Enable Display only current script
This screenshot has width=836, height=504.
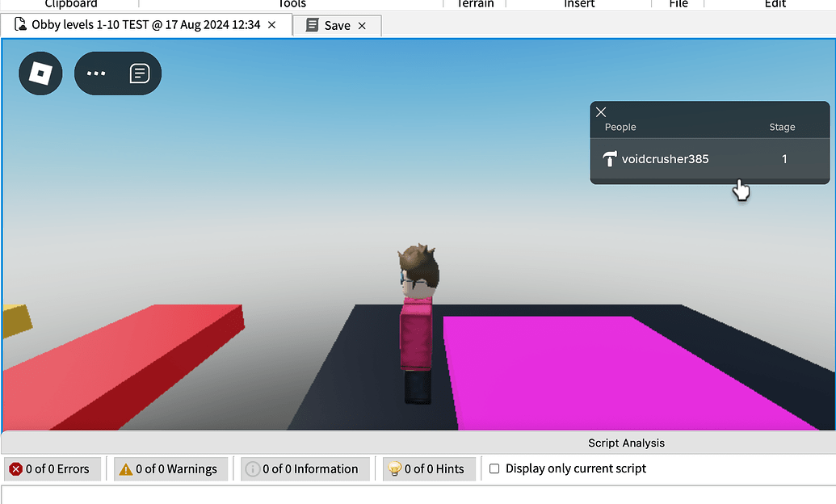494,468
